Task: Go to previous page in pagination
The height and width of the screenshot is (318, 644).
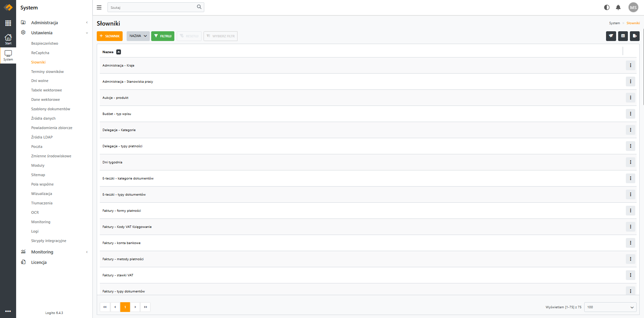Action: click(115, 307)
